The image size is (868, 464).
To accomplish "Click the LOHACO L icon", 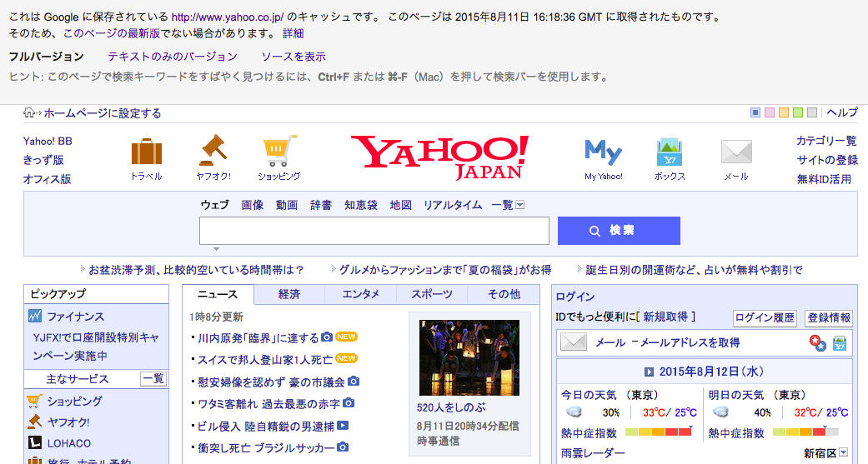I will coord(35,442).
